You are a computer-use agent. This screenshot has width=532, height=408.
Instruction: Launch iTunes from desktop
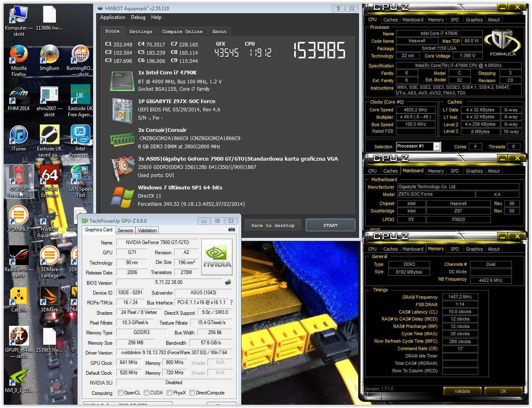tap(18, 138)
